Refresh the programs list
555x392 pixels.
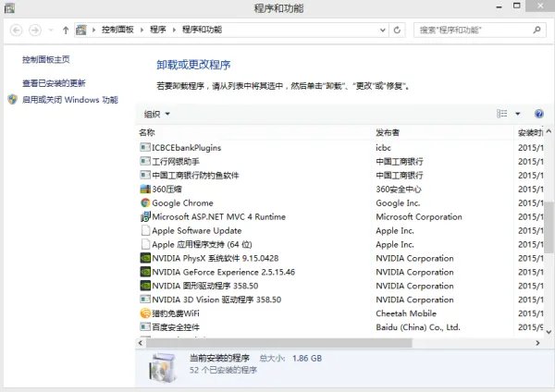click(397, 31)
